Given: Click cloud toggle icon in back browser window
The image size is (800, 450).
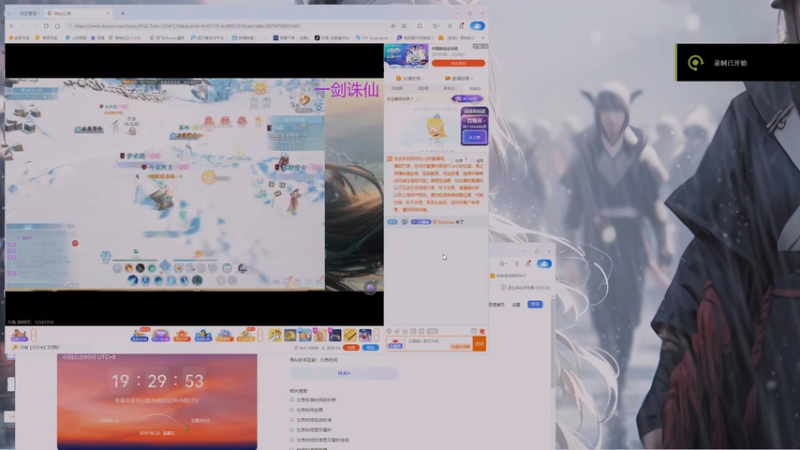Looking at the screenshot, I should tap(544, 264).
